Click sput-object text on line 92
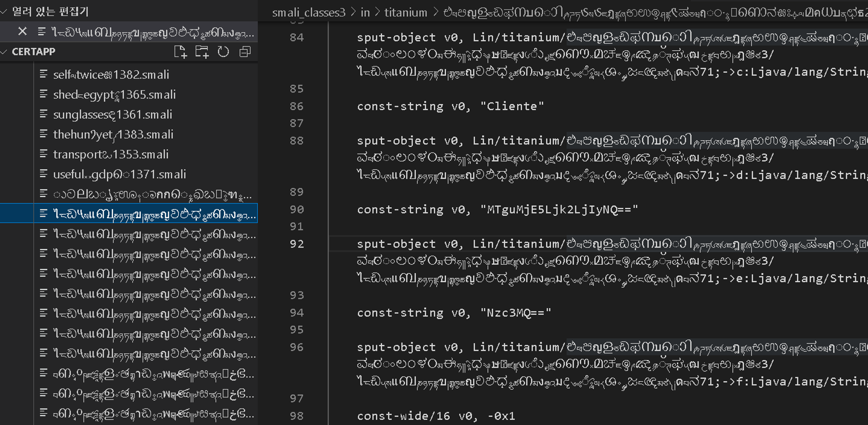 coord(396,244)
